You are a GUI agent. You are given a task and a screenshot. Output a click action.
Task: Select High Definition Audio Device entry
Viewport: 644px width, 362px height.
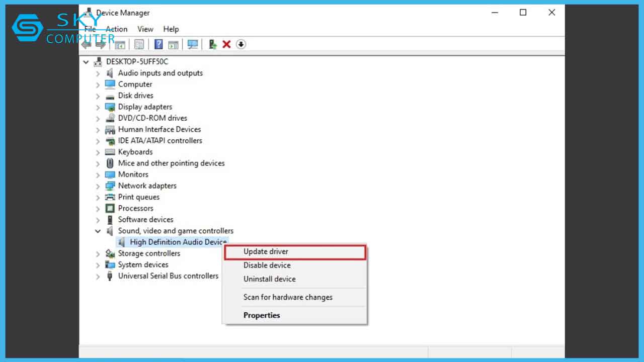click(x=178, y=242)
